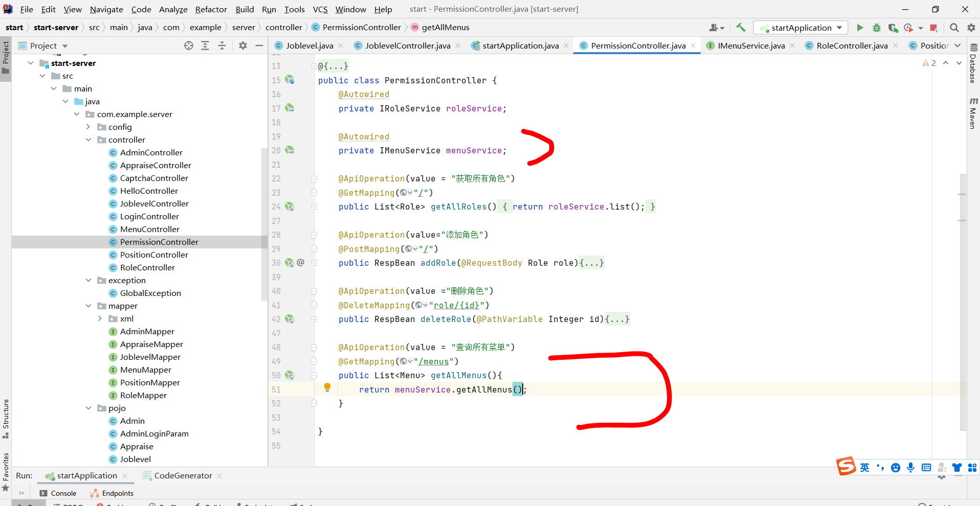This screenshot has height=506, width=980.
Task: Stop the running application
Action: [934, 28]
